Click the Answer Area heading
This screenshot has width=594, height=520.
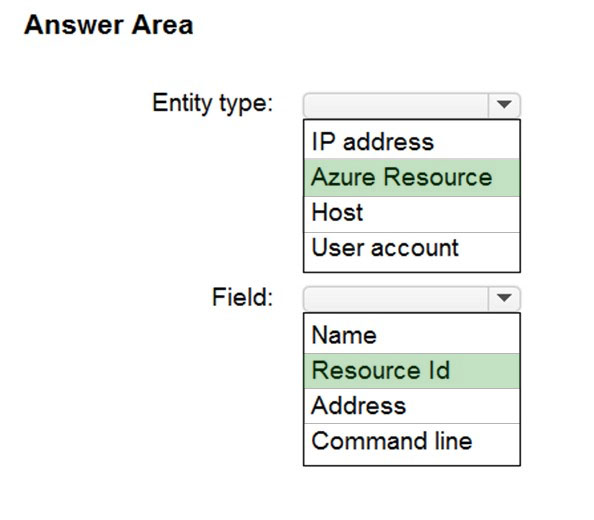click(x=109, y=25)
